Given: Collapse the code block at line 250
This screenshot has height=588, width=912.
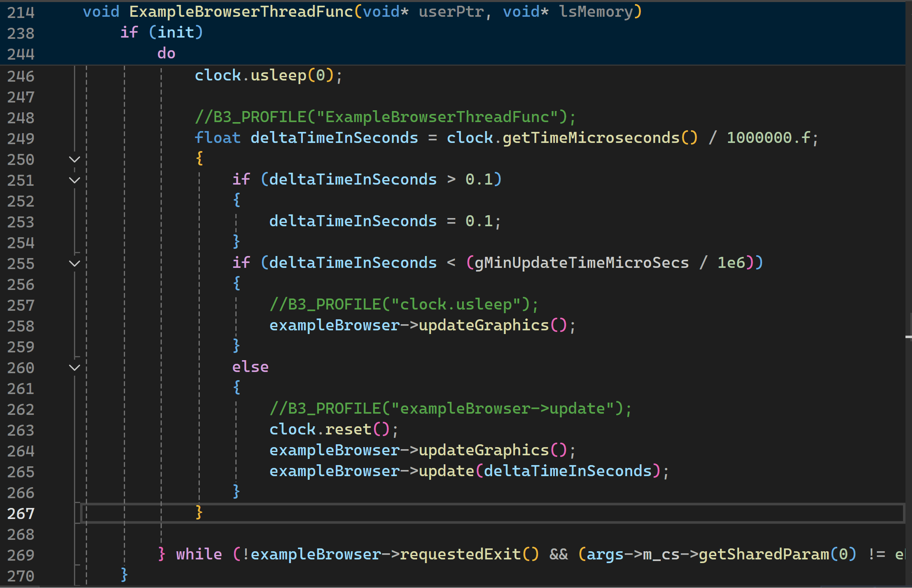Looking at the screenshot, I should pyautogui.click(x=74, y=160).
